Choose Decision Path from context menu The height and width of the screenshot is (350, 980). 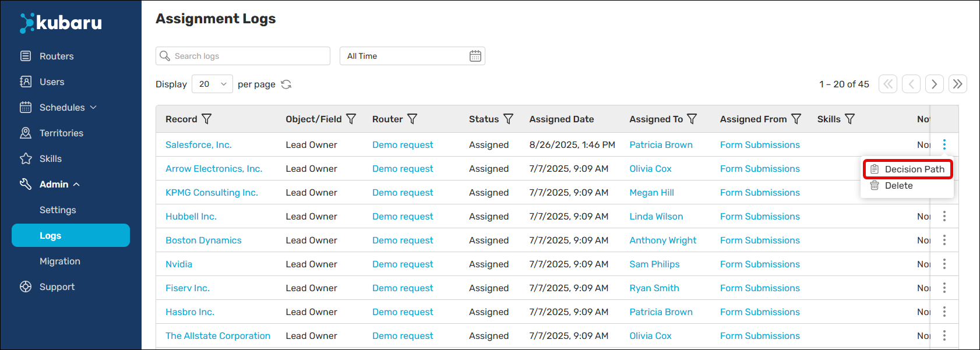[x=907, y=169]
